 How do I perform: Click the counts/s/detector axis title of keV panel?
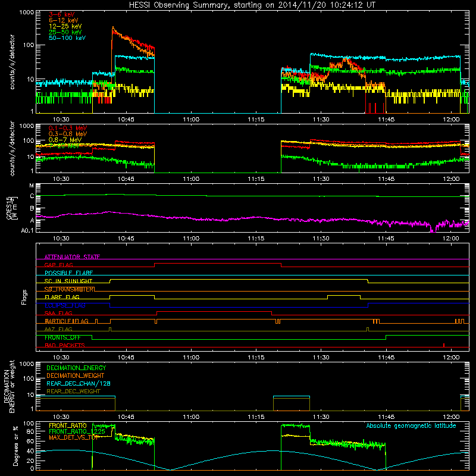click(12, 62)
